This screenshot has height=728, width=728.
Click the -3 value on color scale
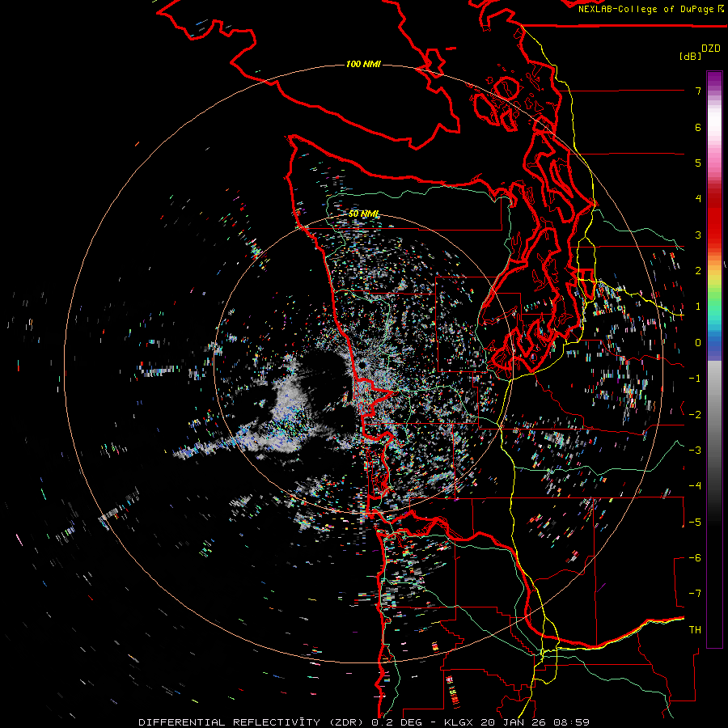pyautogui.click(x=695, y=451)
